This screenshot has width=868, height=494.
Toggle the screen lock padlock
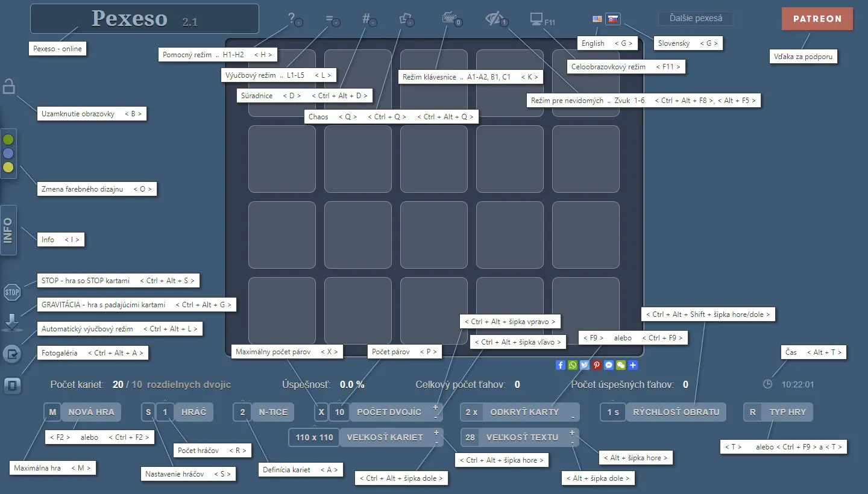click(9, 86)
